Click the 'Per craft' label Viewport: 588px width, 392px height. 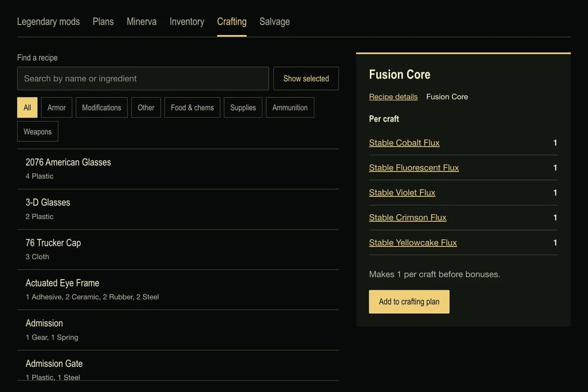383,119
